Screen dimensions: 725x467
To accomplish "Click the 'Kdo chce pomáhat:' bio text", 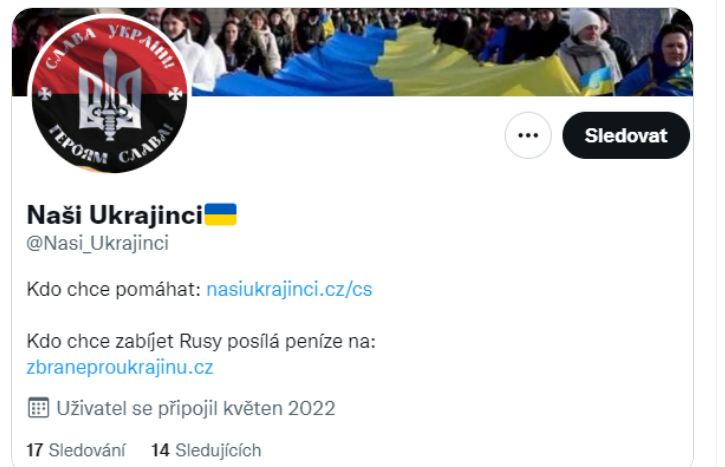I will (114, 289).
